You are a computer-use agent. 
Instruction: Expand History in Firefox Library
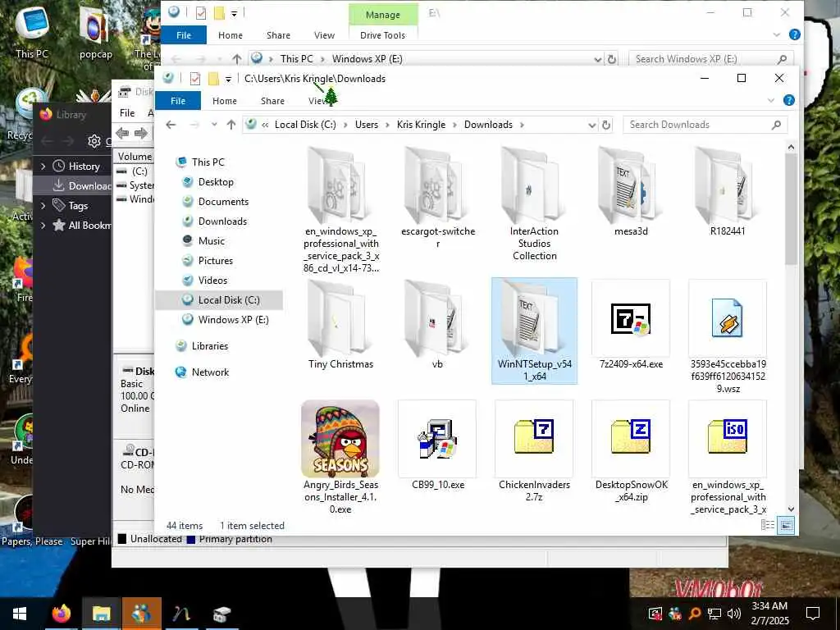tap(43, 167)
